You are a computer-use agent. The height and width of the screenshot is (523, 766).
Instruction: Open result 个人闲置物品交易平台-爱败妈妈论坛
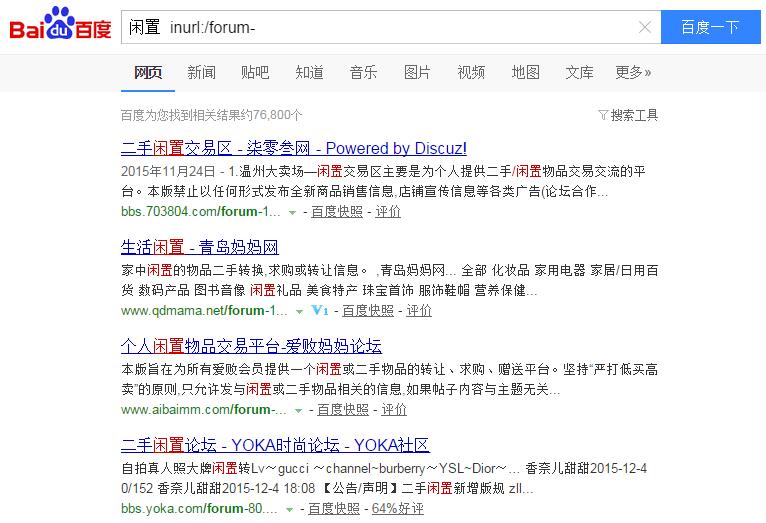251,346
